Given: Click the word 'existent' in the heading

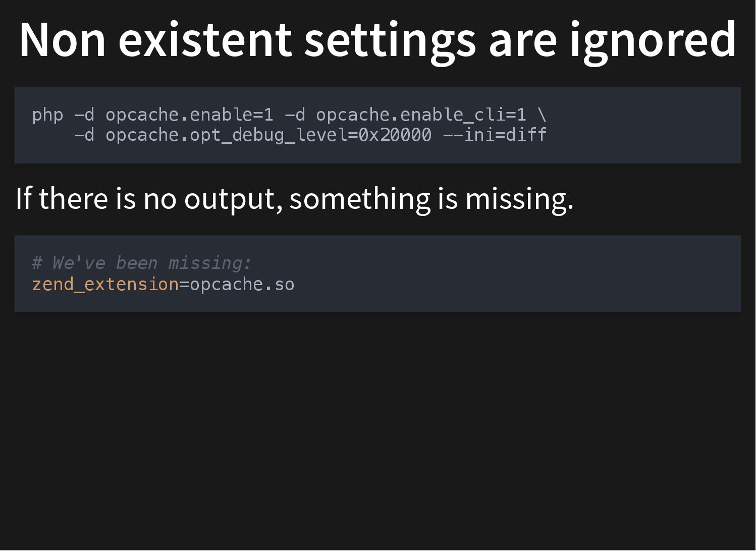Looking at the screenshot, I should (x=205, y=39).
